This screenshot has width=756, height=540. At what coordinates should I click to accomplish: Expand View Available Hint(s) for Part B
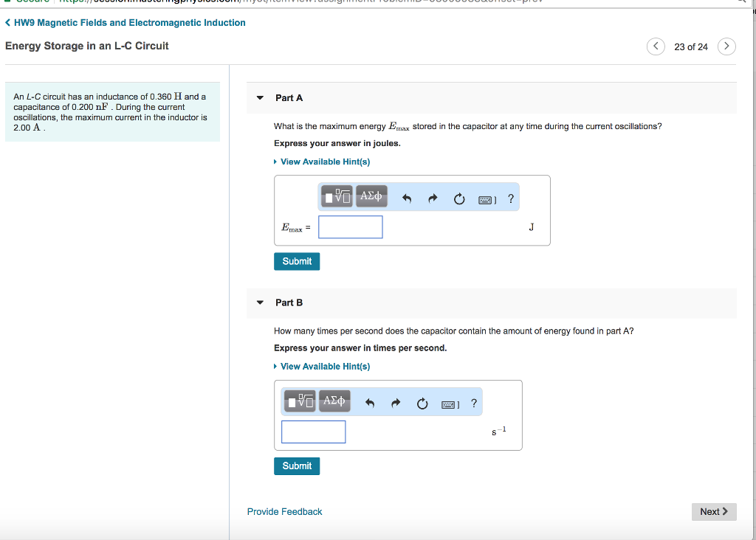325,366
